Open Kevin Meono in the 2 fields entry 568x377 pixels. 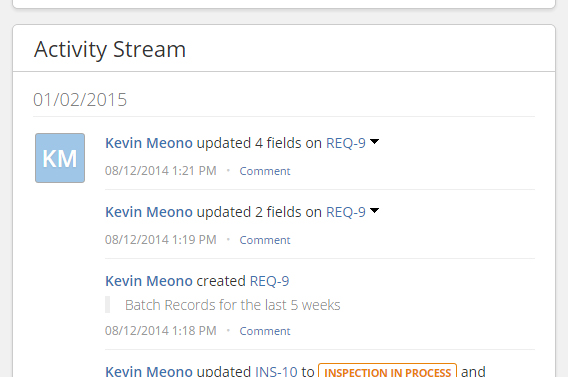point(149,212)
